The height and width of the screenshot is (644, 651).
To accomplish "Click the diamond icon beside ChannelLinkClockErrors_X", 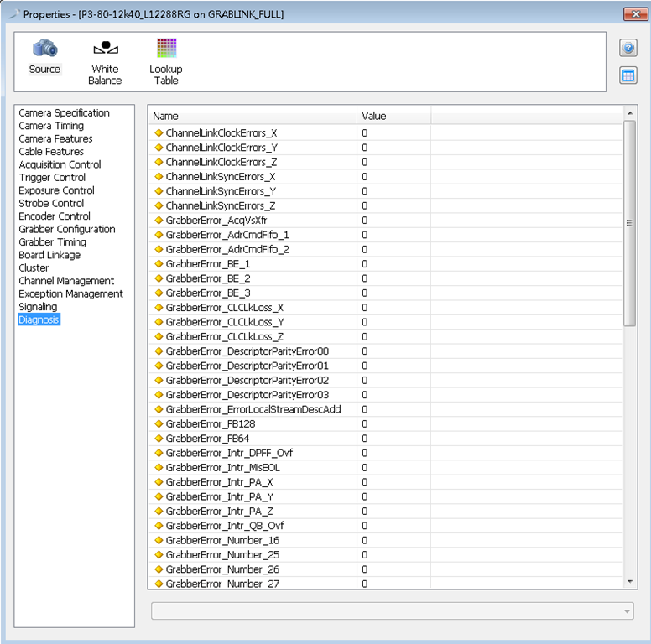I will tap(159, 132).
